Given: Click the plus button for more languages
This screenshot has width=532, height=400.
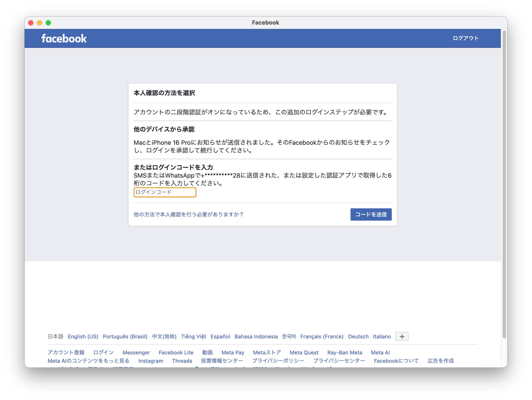Looking at the screenshot, I should coord(402,336).
